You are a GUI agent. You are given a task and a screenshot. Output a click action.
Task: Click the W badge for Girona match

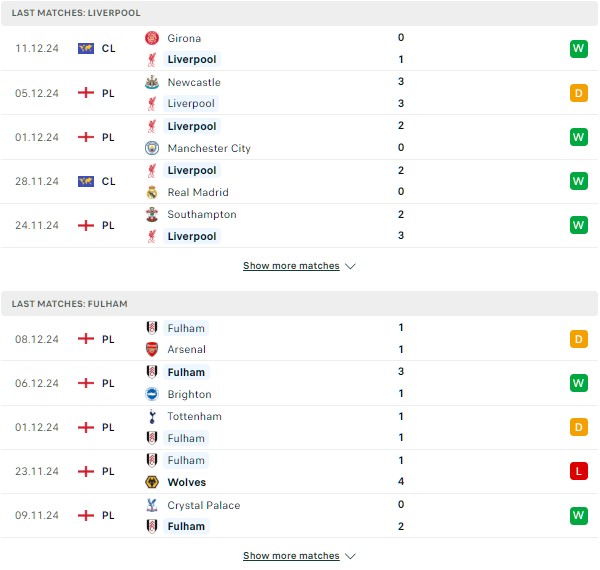click(x=579, y=49)
